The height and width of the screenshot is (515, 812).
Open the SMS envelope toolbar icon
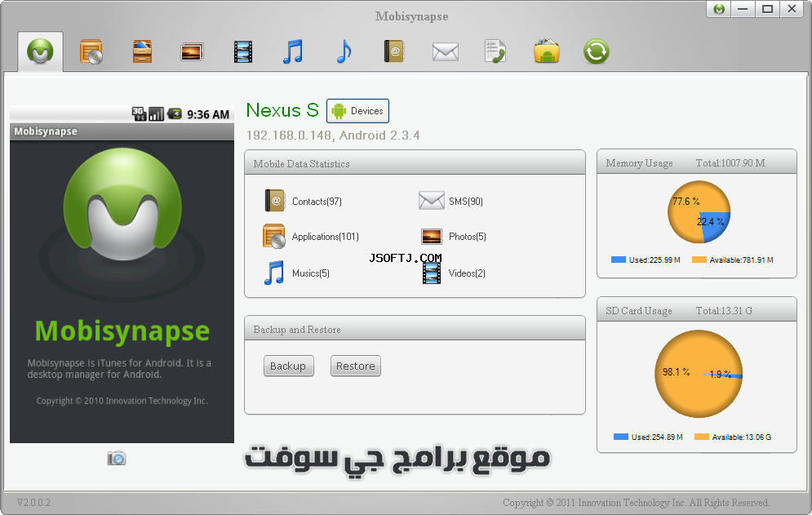tap(446, 51)
